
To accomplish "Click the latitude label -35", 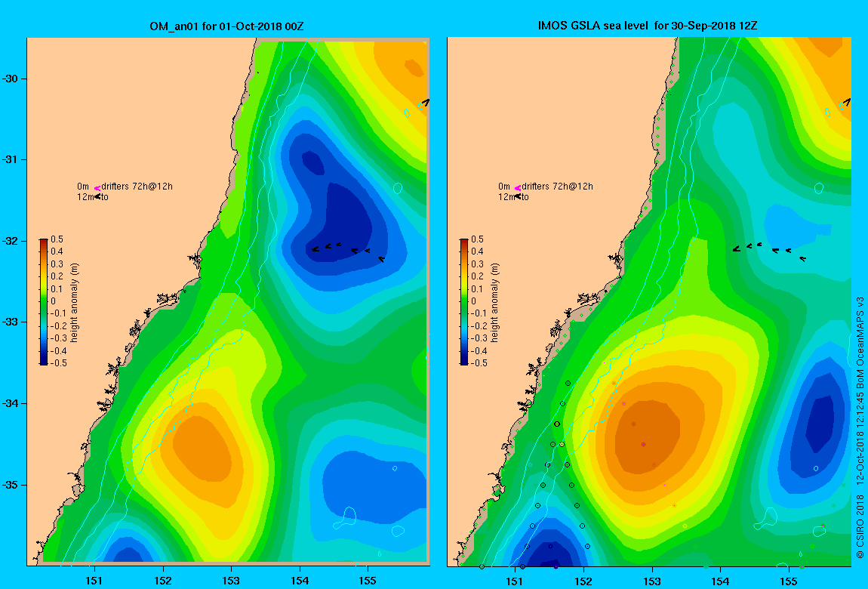I will coord(11,485).
